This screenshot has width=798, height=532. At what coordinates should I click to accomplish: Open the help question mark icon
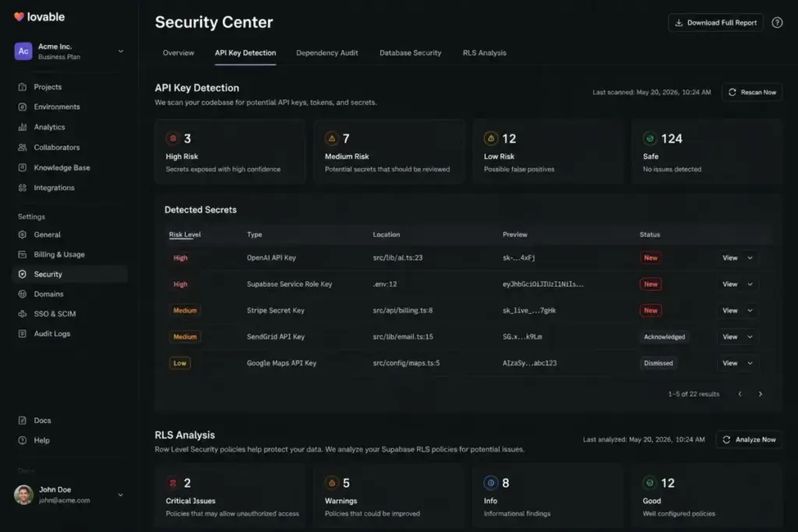[777, 23]
